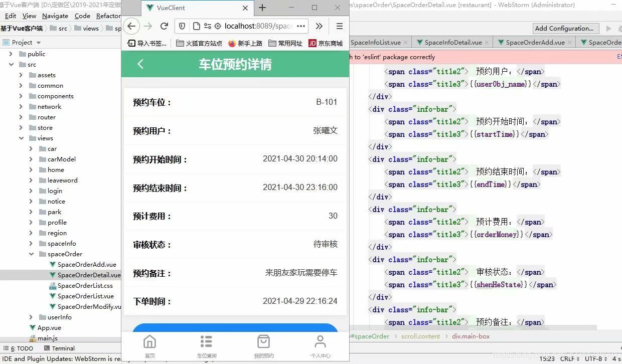Click the 审核状态 value 待审核
Viewport: 622px width, 364px height.
(x=326, y=244)
